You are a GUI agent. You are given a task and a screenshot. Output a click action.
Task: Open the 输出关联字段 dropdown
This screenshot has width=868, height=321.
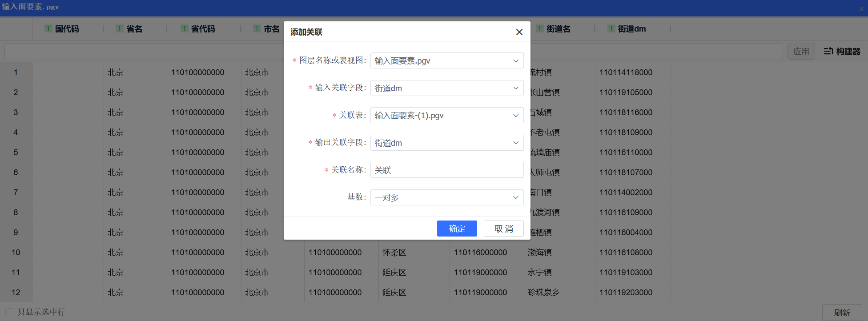[446, 143]
